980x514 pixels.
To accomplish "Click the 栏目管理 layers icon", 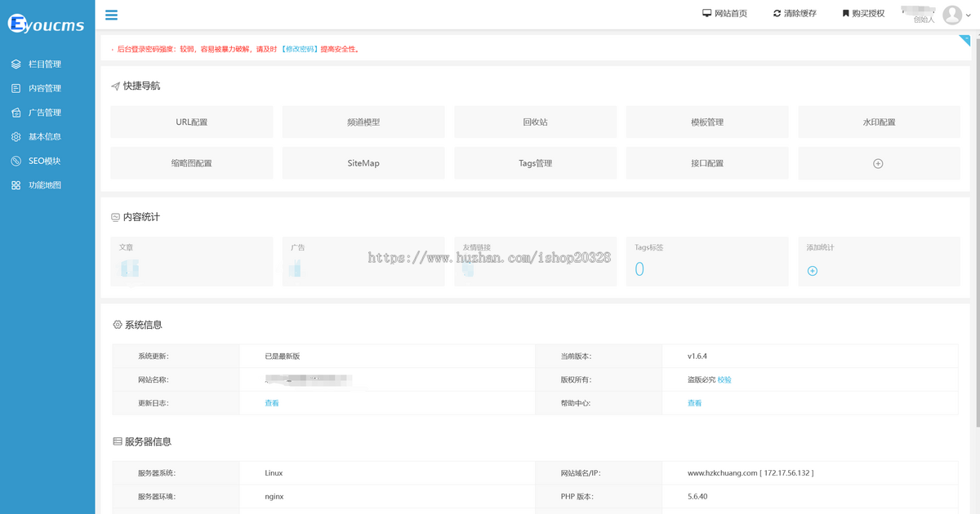I will tap(16, 64).
